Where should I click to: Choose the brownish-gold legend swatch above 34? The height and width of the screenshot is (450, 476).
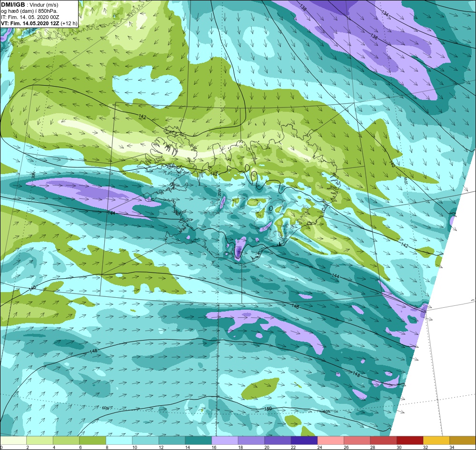coord(462,440)
